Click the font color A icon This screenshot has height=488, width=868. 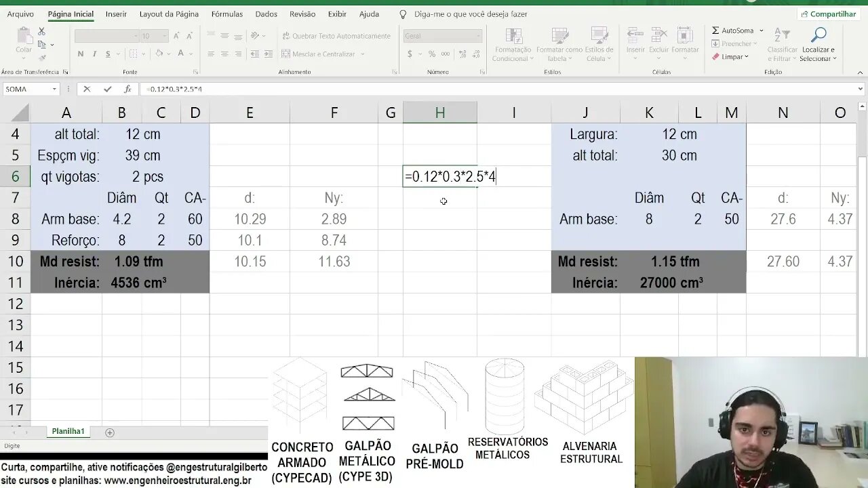point(181,54)
